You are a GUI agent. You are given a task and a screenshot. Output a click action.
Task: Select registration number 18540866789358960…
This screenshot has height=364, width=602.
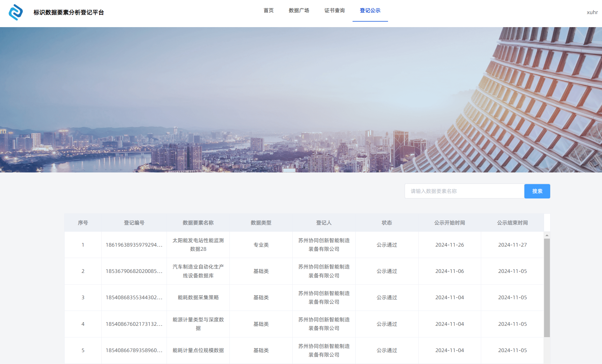[134, 350]
